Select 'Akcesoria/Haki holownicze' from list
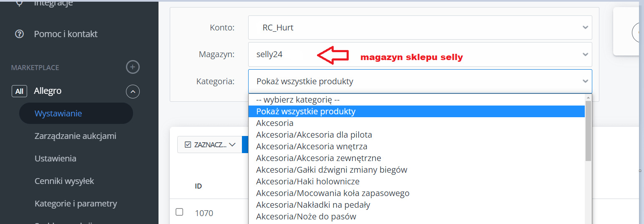This screenshot has height=224, width=644. coord(308,181)
